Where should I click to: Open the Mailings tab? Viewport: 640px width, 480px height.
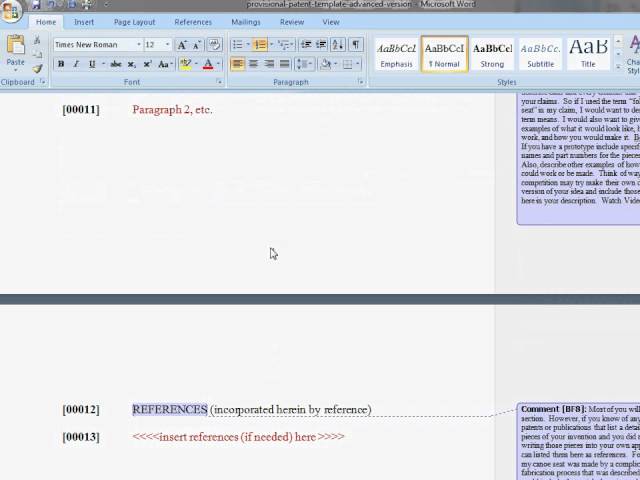246,22
